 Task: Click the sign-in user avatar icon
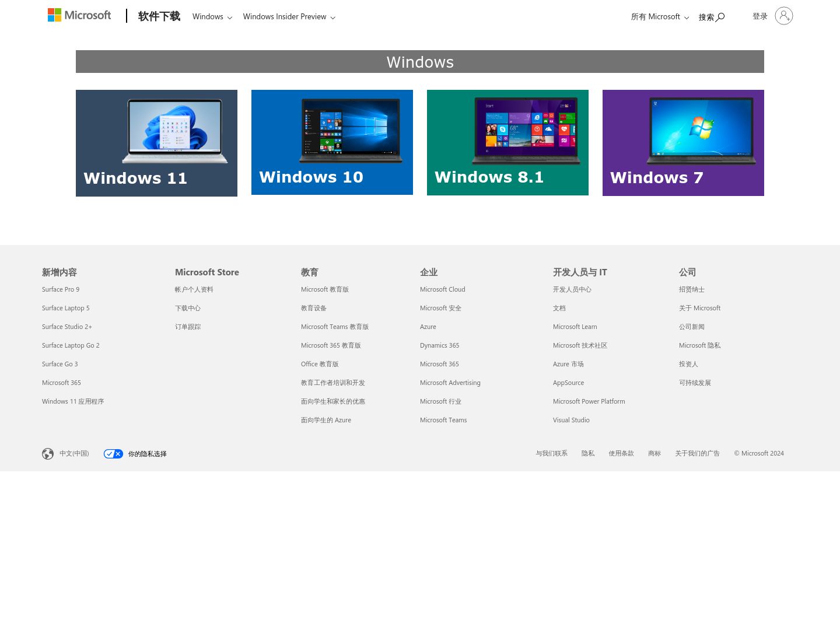(x=784, y=16)
